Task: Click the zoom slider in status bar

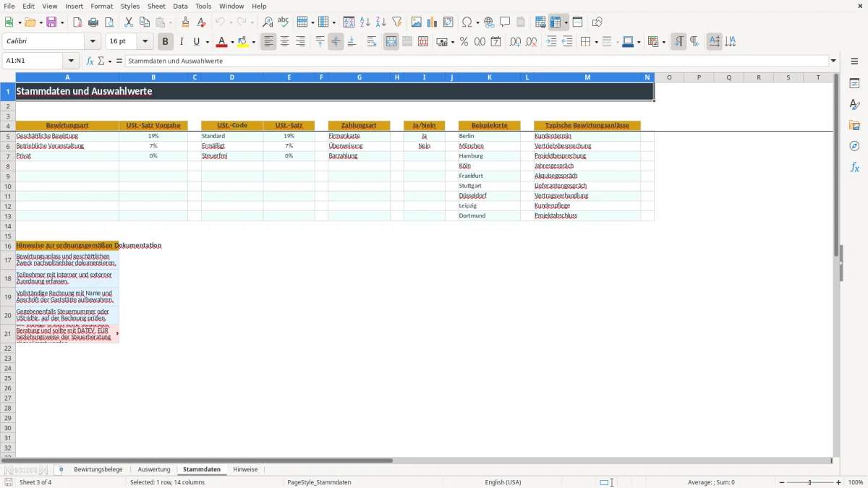Action: tap(809, 482)
